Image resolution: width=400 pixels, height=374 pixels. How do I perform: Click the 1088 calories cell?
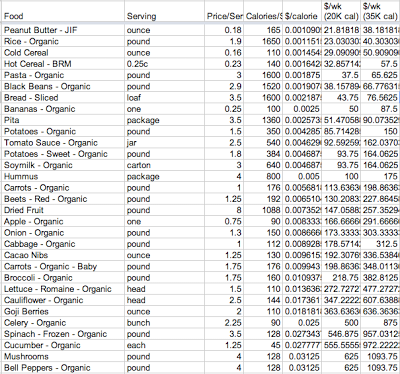click(x=263, y=210)
